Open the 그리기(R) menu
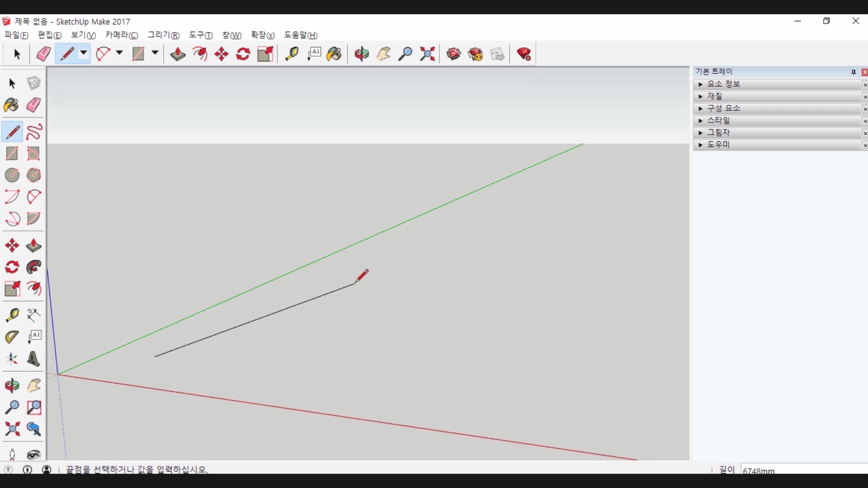The image size is (868, 488). pyautogui.click(x=163, y=35)
